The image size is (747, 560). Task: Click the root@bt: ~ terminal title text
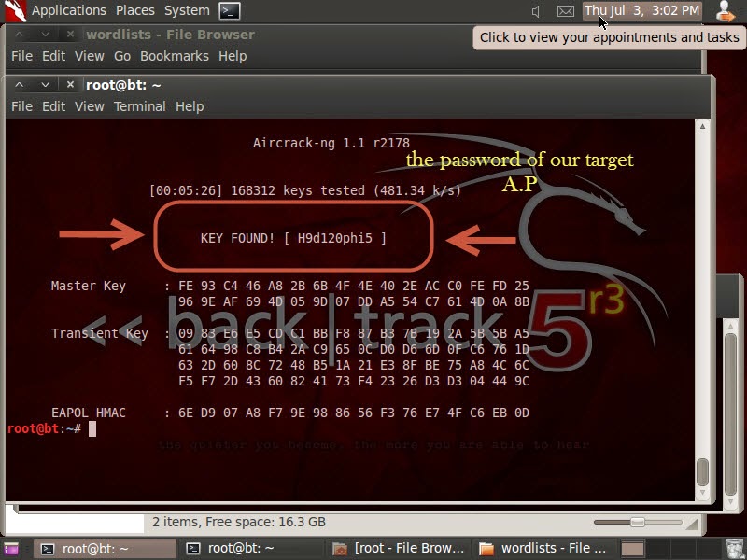123,85
